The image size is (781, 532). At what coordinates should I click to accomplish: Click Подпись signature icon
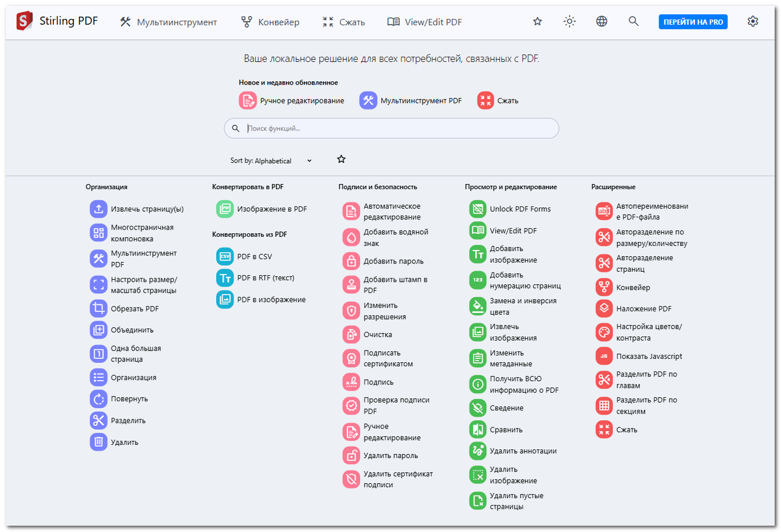(x=351, y=382)
